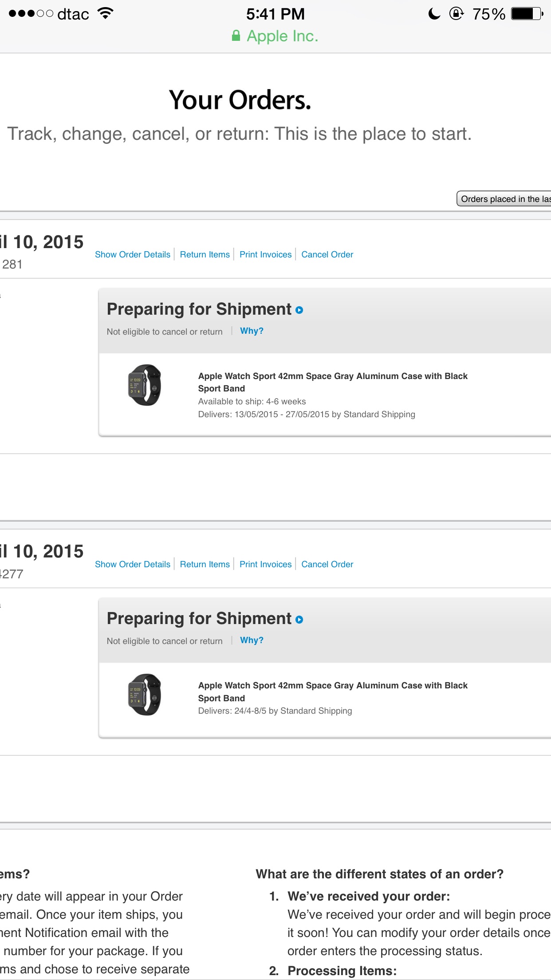Tap the Wi-Fi icon in the status bar
This screenshot has width=551, height=980.
tap(106, 13)
